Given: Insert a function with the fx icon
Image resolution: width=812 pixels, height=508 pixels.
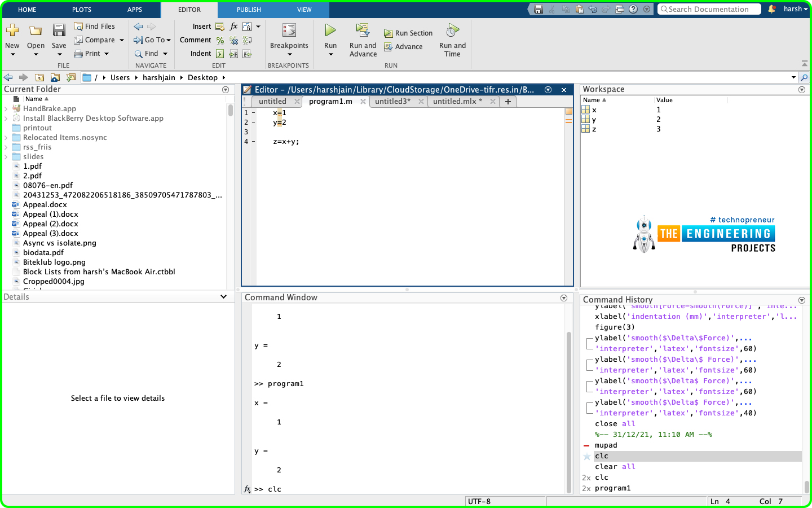Looking at the screenshot, I should click(233, 26).
